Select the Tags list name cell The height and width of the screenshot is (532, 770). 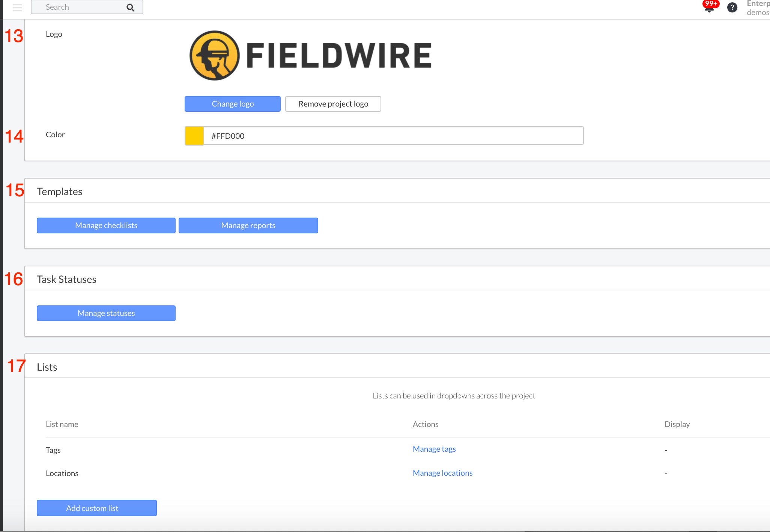[53, 450]
